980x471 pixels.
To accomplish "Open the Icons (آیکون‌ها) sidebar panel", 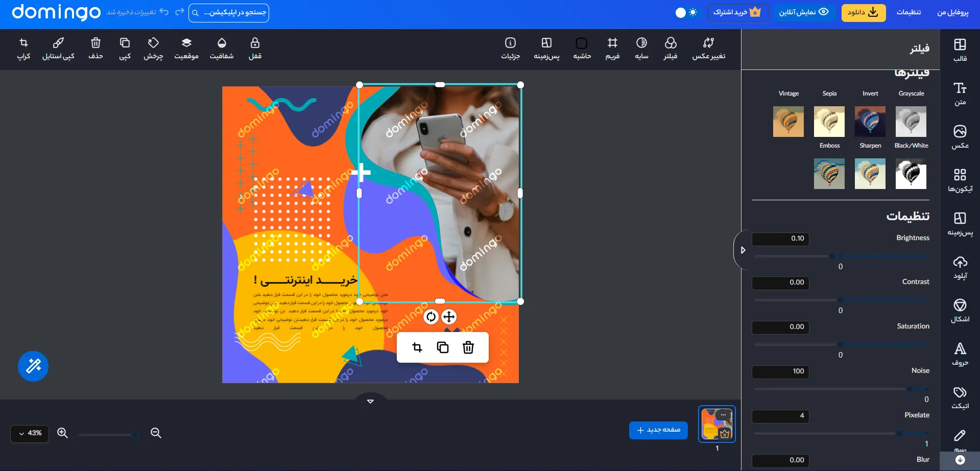I will click(960, 181).
